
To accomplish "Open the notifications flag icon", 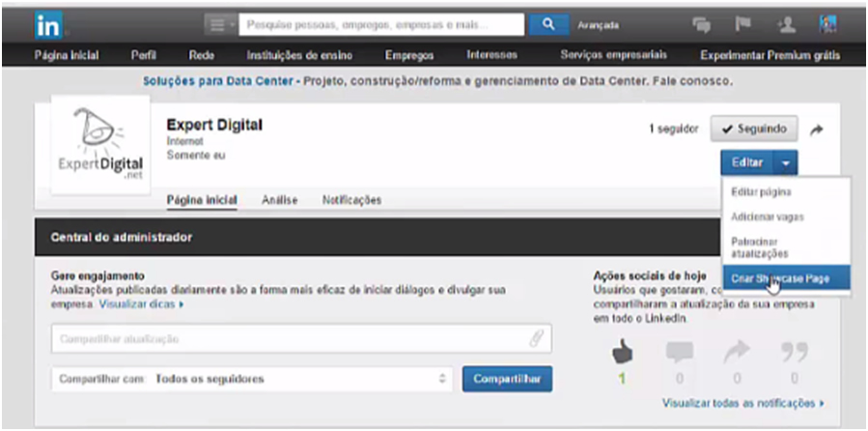I will tap(742, 24).
